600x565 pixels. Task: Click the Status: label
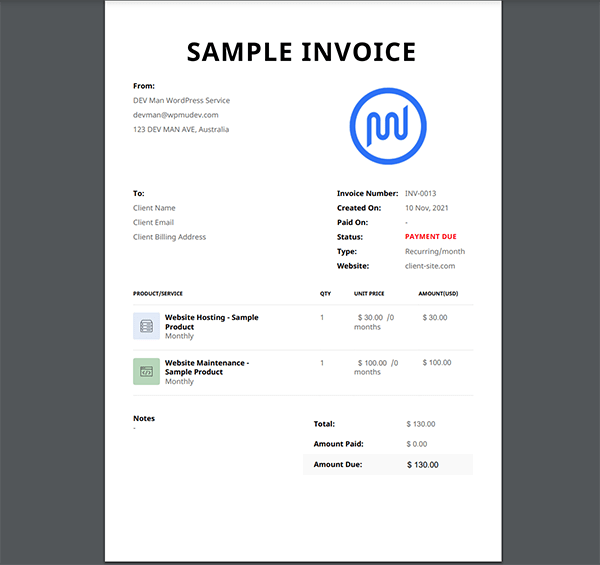tap(350, 237)
